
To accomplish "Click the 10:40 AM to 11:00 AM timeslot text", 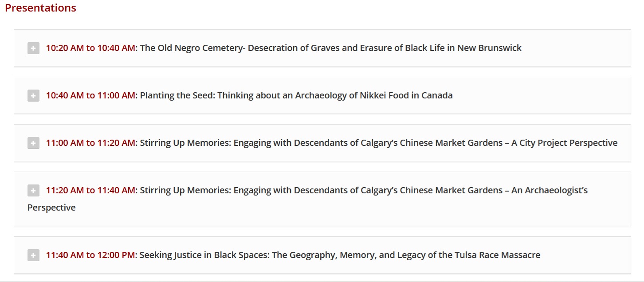I will [x=91, y=95].
